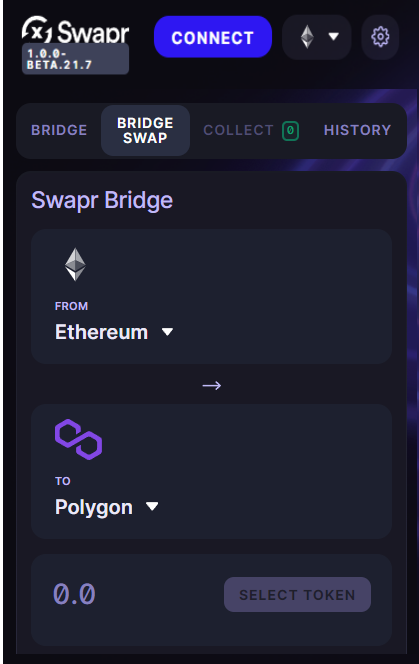Click the arrow icon between From and To
This screenshot has height=664, width=419.
tap(211, 385)
